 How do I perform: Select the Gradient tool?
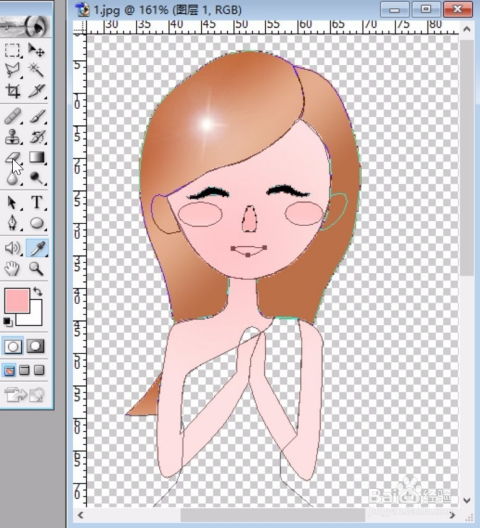click(x=36, y=157)
